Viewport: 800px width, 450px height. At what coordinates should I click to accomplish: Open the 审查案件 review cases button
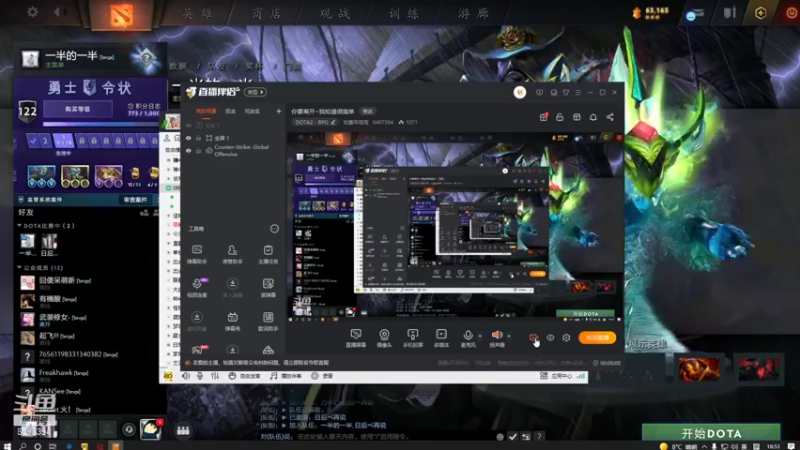(x=136, y=199)
